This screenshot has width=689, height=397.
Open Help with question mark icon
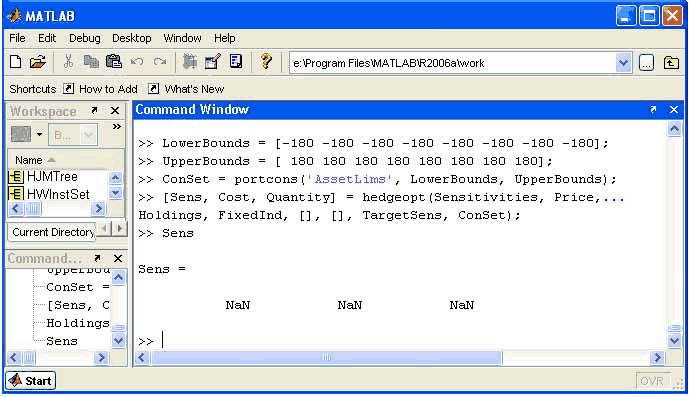click(x=266, y=61)
